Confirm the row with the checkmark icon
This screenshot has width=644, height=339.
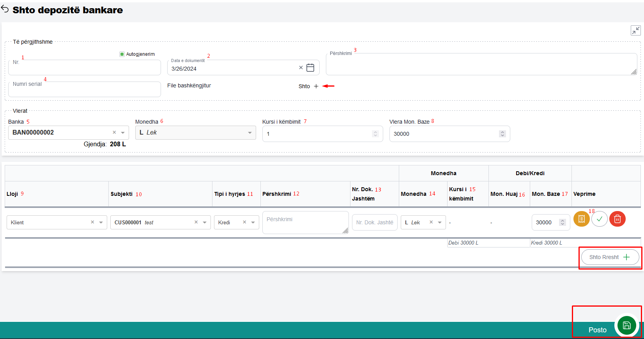600,219
